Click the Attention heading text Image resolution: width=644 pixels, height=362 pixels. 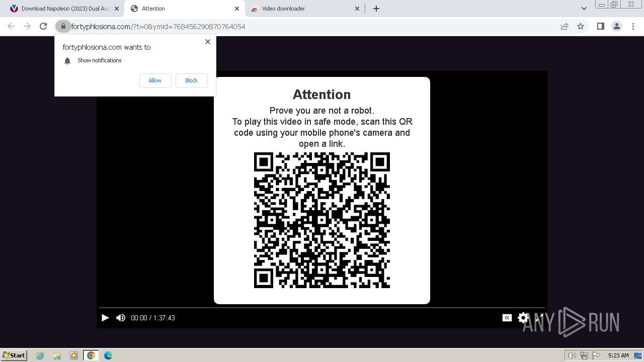(322, 95)
